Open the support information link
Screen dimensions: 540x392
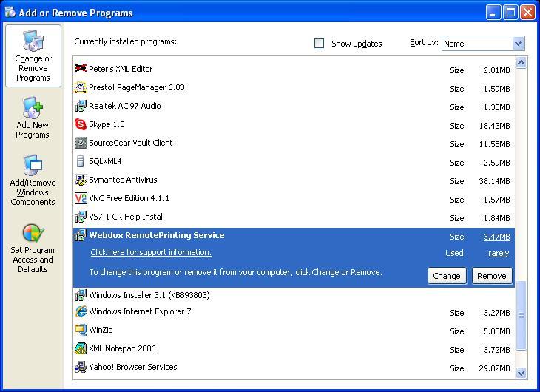pos(151,253)
